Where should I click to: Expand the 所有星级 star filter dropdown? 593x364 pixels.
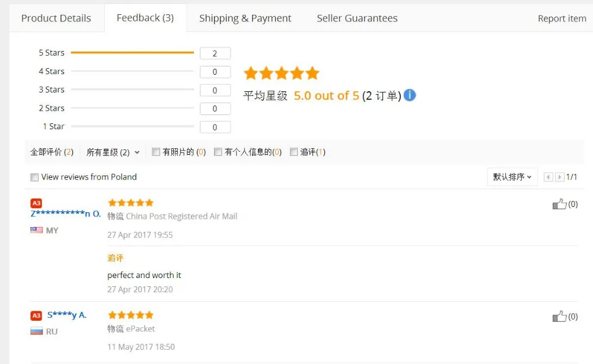pos(113,152)
